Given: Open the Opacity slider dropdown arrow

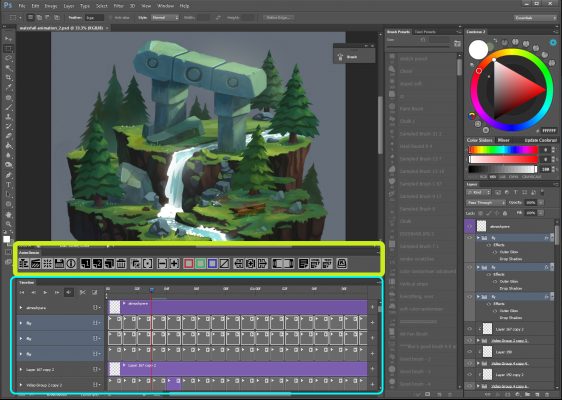Looking at the screenshot, I should pos(540,203).
